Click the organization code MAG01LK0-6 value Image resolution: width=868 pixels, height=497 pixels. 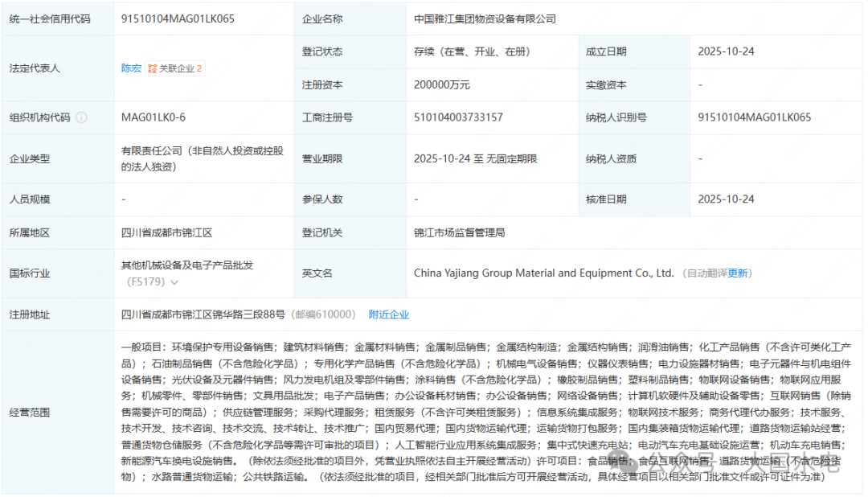(154, 117)
